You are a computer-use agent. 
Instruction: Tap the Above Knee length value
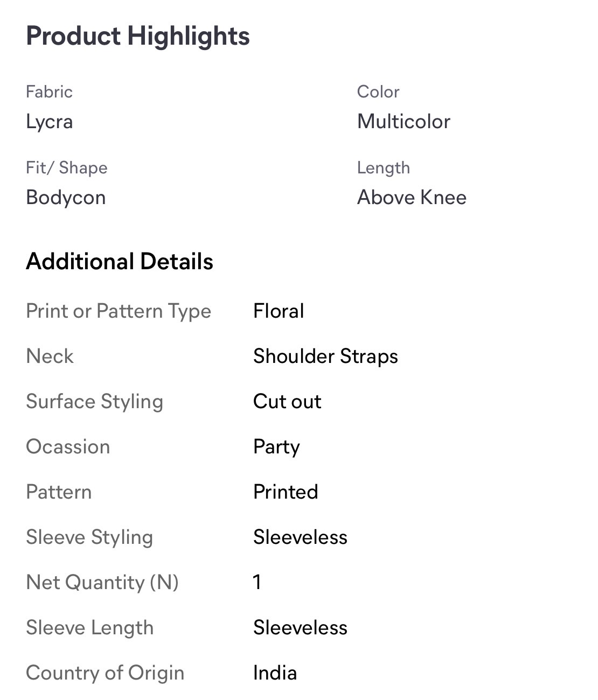coord(412,198)
